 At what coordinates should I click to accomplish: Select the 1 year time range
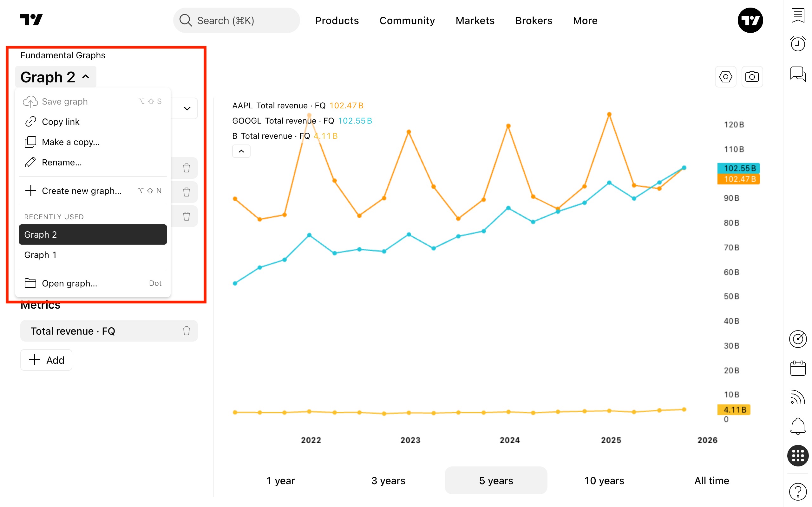coord(280,480)
